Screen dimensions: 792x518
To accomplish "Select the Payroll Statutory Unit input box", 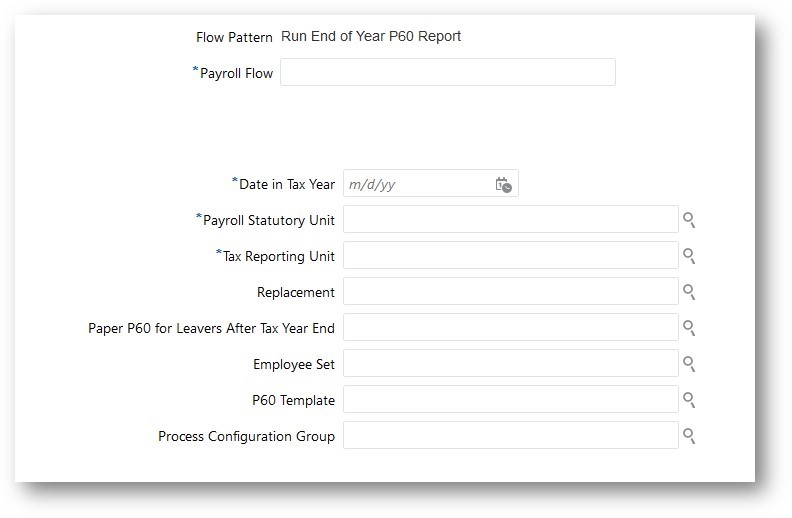I will 510,220.
